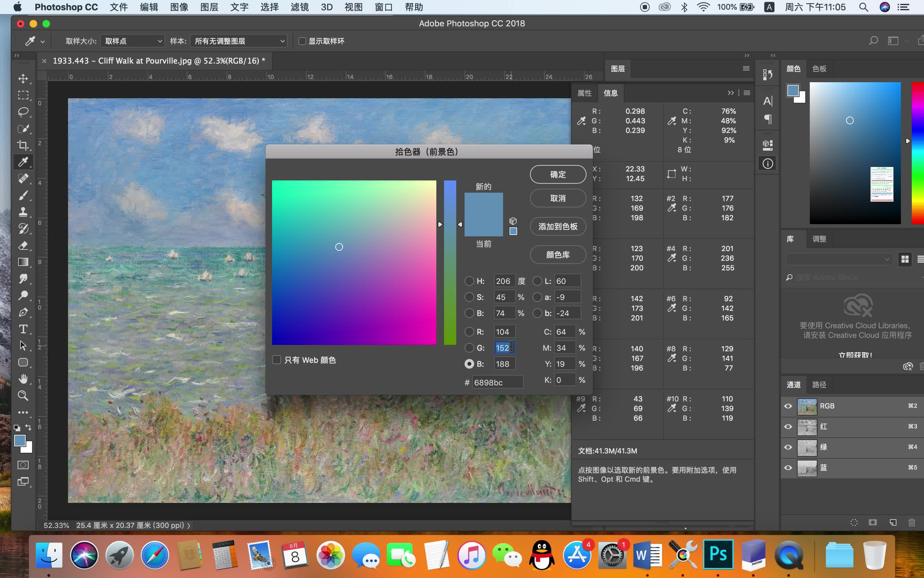Select the S saturation radio button
Screen dimensions: 924x578
click(x=469, y=297)
